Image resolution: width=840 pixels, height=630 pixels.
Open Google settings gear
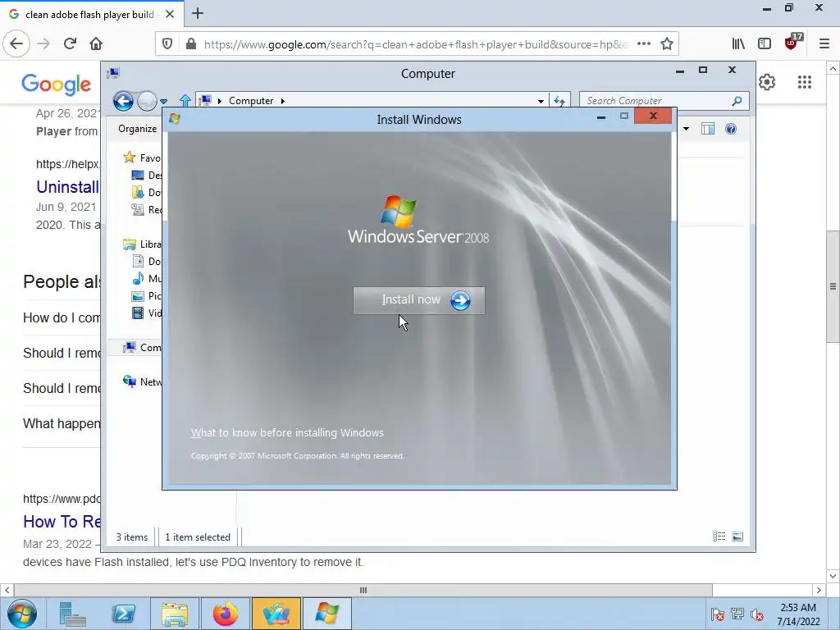click(767, 82)
